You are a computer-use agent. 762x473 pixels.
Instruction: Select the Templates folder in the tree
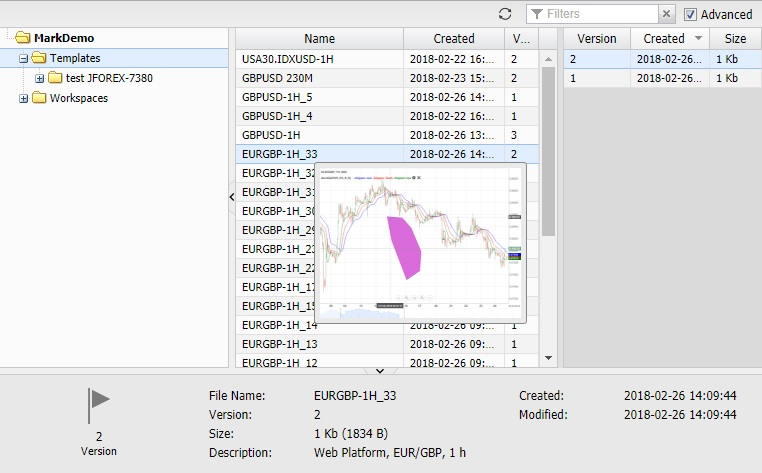74,58
